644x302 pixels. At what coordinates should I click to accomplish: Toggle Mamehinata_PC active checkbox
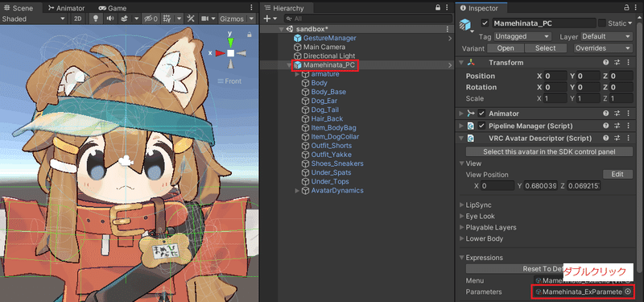pyautogui.click(x=485, y=23)
